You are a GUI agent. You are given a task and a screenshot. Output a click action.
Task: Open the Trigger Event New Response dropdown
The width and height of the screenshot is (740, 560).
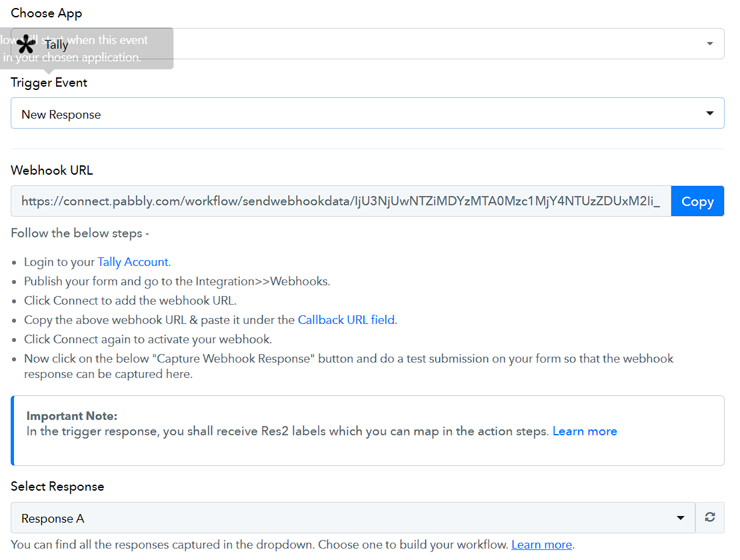(367, 113)
